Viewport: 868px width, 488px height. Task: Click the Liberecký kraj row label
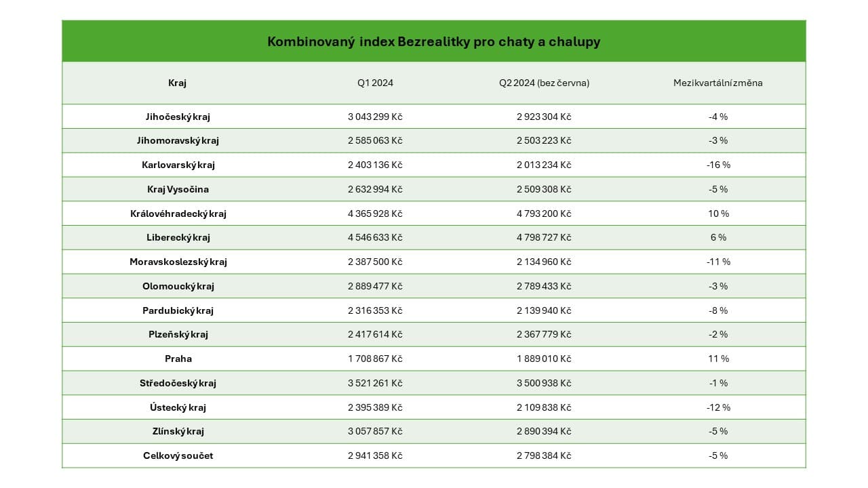(x=178, y=238)
